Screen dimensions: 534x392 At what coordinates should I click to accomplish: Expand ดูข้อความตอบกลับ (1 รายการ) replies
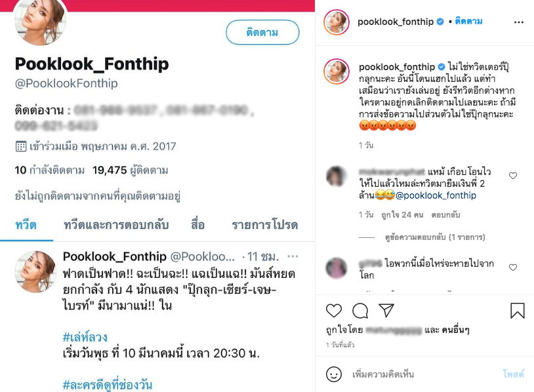pos(435,237)
